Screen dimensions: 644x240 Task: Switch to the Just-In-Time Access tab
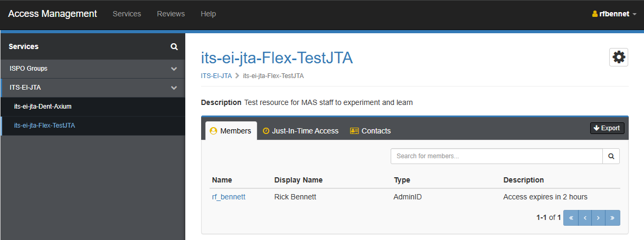(300, 131)
